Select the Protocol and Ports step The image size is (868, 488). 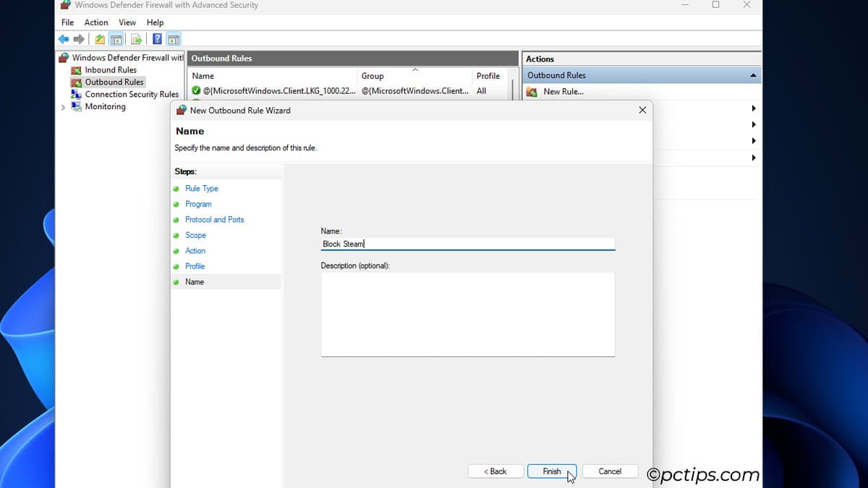pos(215,219)
